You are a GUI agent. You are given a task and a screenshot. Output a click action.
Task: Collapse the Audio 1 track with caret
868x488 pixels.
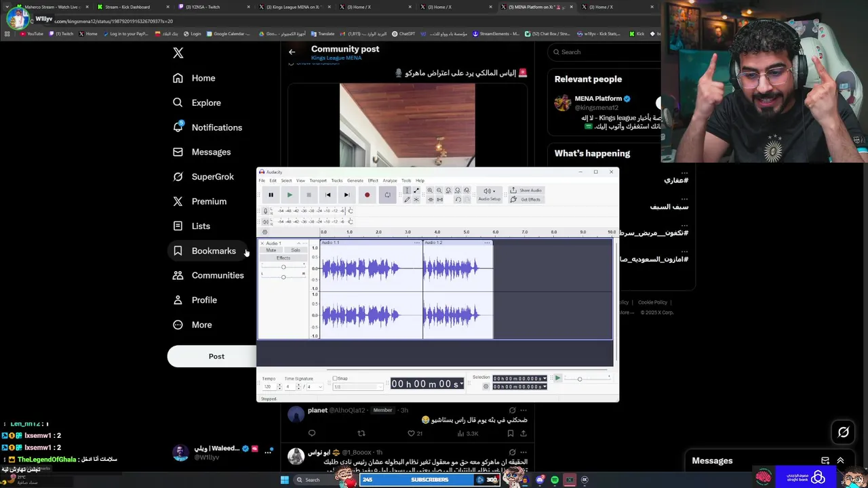tap(298, 243)
